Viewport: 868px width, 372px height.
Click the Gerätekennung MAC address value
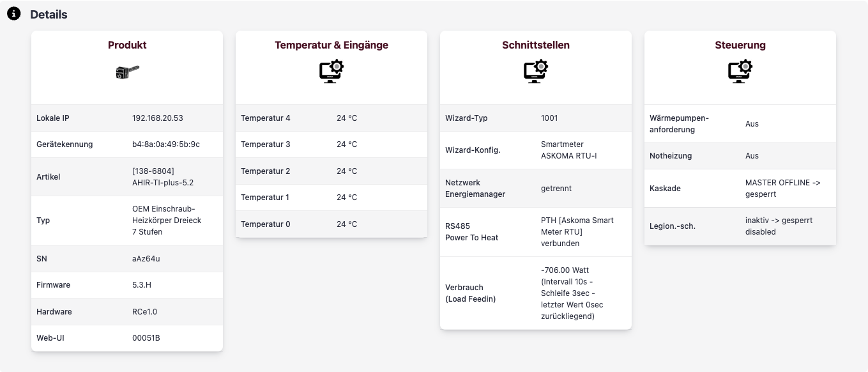[166, 144]
